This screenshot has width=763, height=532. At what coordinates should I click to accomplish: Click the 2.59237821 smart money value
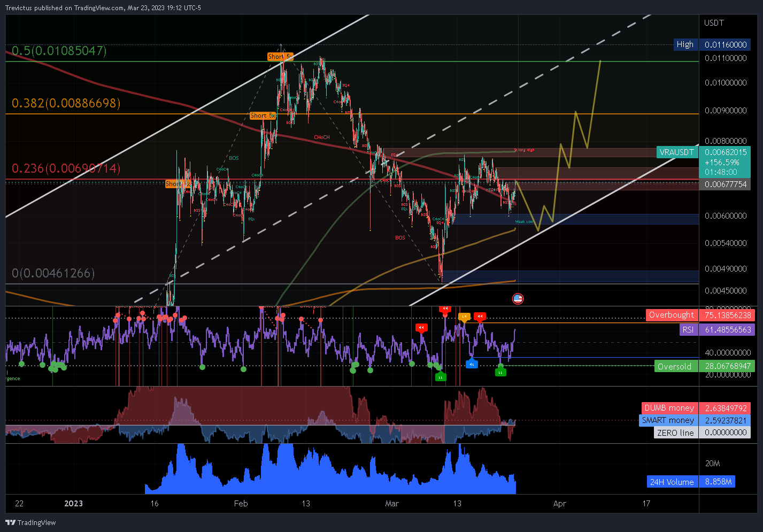pyautogui.click(x=726, y=420)
